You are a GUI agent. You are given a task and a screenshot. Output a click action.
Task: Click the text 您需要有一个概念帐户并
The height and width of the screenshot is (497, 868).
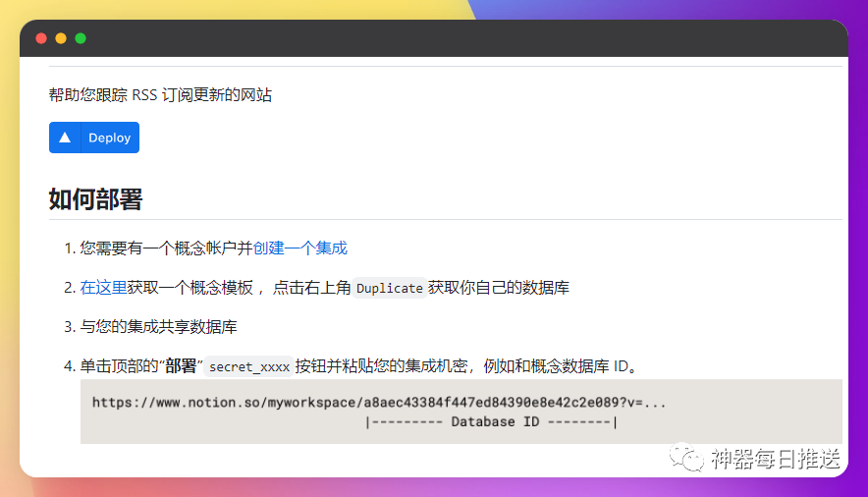[x=166, y=248]
